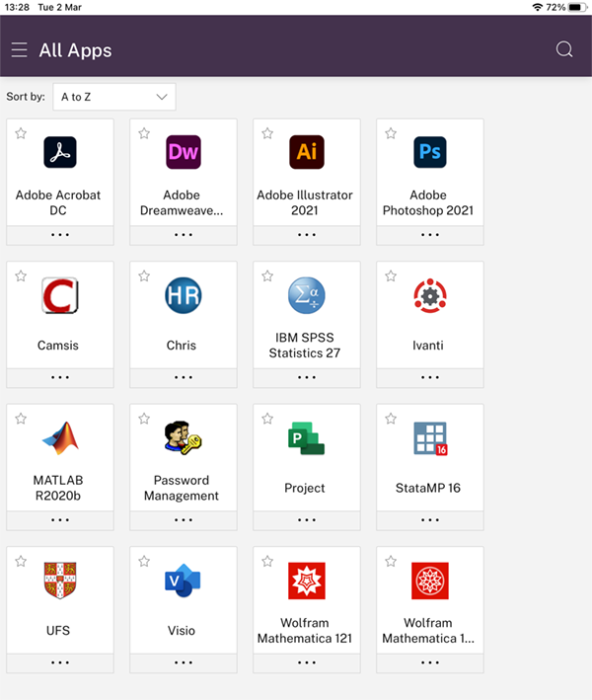Screen dimensions: 592x700
Task: Open the Sort by A to Z dropdown
Action: click(x=114, y=97)
